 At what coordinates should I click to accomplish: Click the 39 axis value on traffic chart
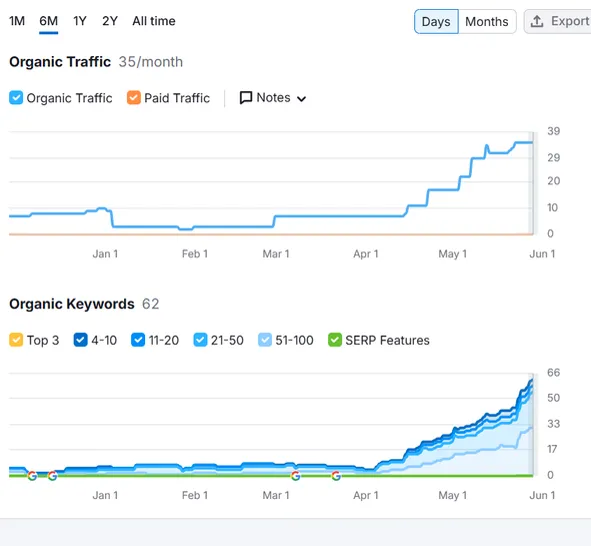pos(554,131)
